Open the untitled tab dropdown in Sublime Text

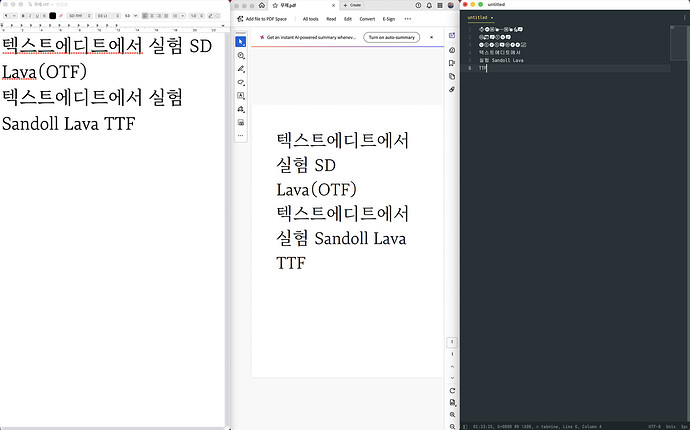click(492, 18)
